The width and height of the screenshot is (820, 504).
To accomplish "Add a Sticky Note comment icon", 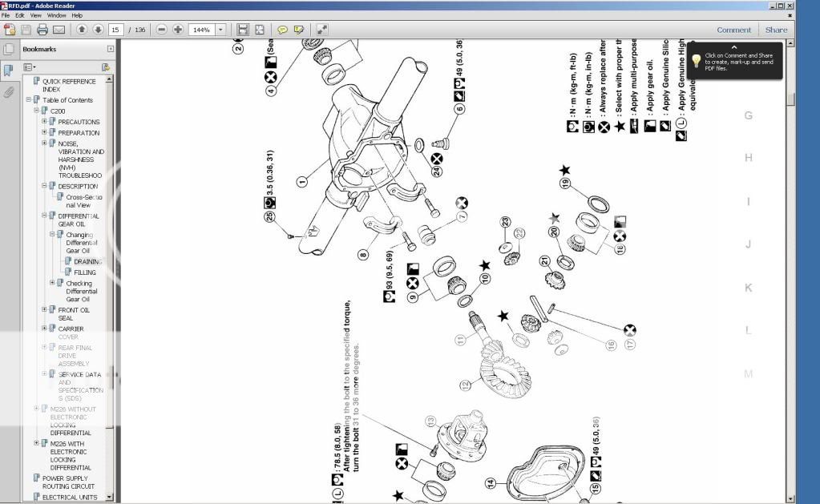I will (282, 29).
